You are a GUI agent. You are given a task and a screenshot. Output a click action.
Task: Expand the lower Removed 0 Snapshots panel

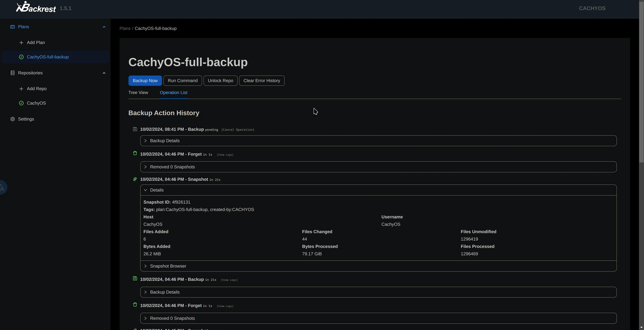click(x=378, y=318)
